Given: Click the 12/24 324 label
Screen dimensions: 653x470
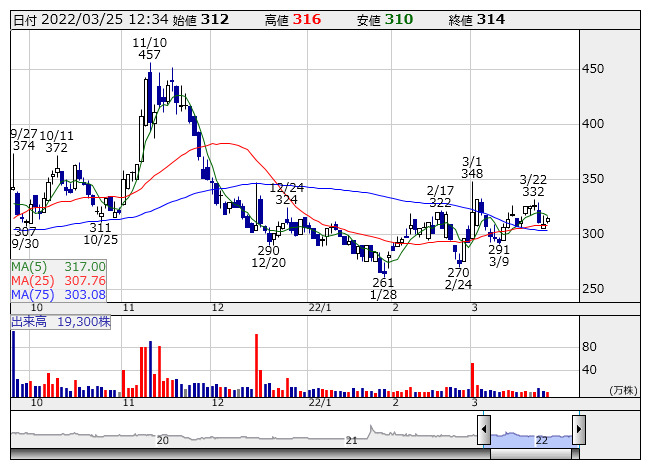Looking at the screenshot, I should [x=287, y=194].
